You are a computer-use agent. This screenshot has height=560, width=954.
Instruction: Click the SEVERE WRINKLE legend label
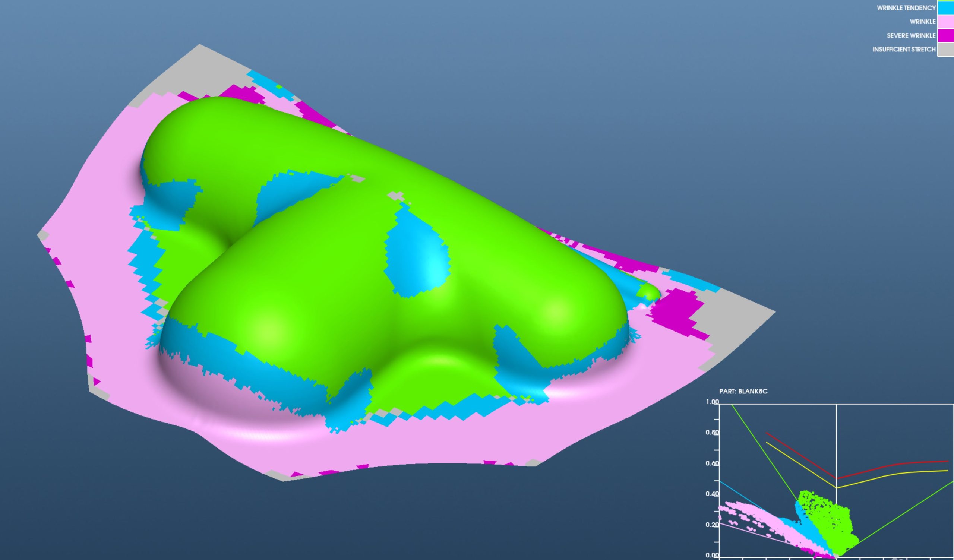point(911,35)
